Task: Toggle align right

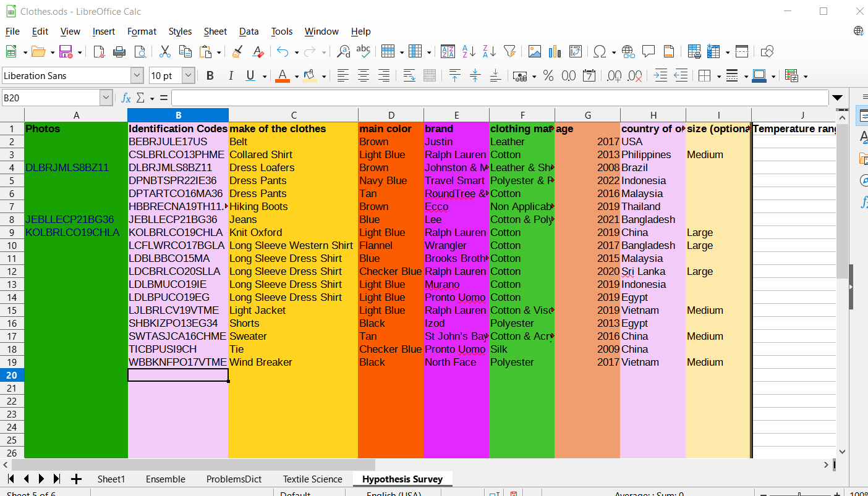Action: click(384, 76)
